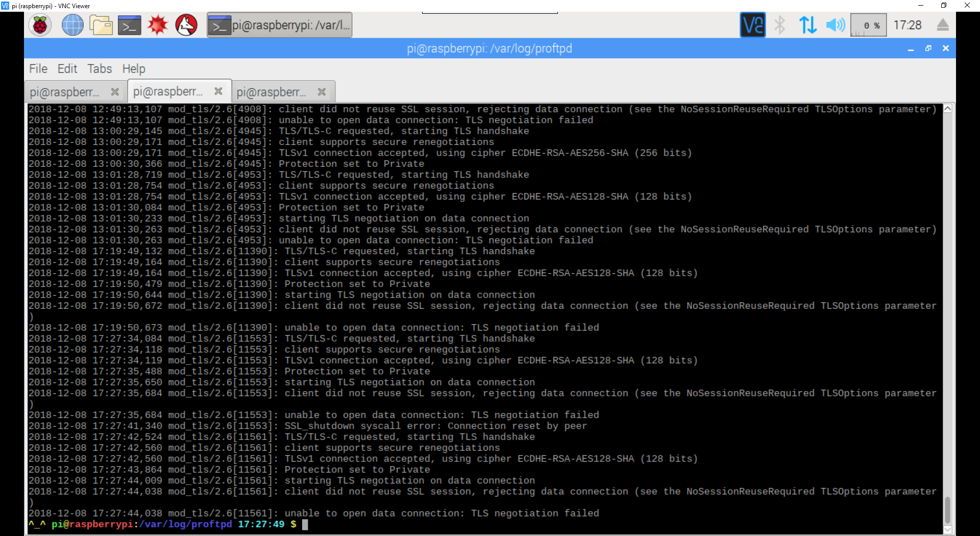Click the VNC Server tray icon
This screenshot has width=980, height=536.
(752, 25)
